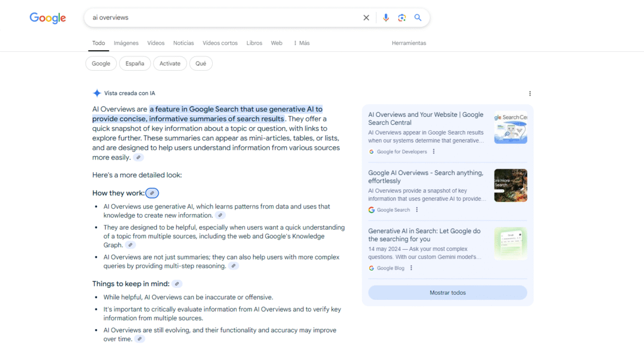Open the three-dot menu atop the AI overview panel

pos(530,93)
